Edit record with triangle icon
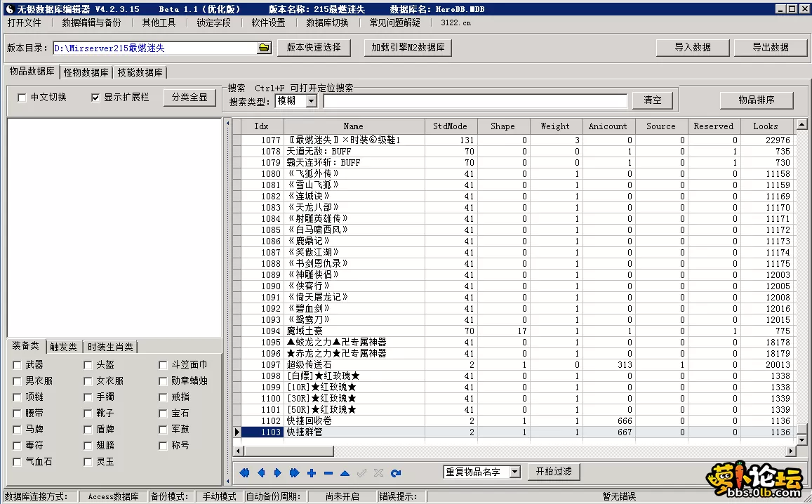This screenshot has width=812, height=504. 345,473
